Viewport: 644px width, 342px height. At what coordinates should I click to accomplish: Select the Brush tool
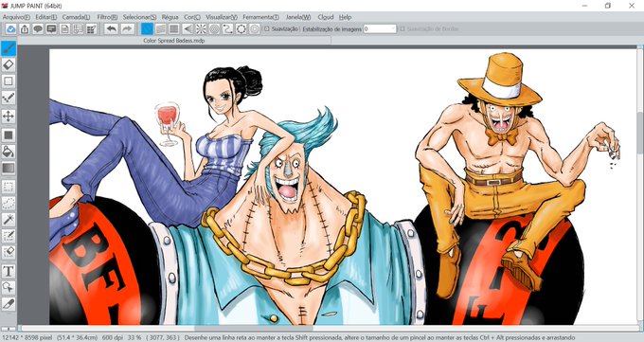click(x=9, y=48)
